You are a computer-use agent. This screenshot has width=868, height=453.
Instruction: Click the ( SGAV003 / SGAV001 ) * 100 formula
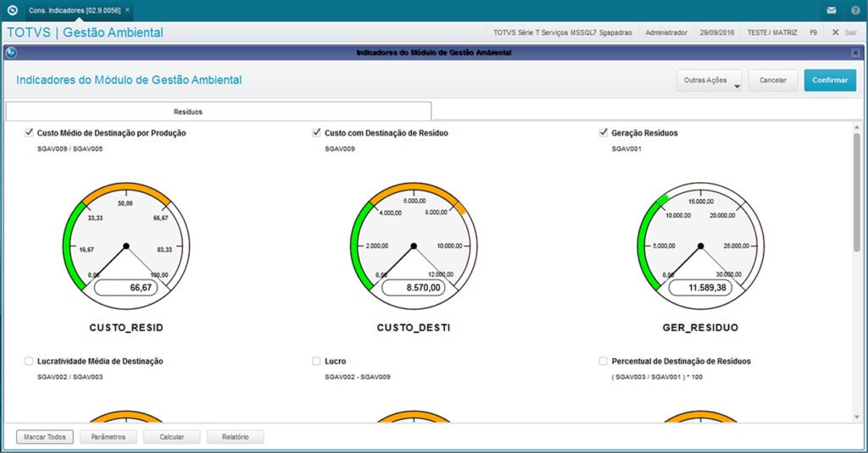tap(657, 377)
